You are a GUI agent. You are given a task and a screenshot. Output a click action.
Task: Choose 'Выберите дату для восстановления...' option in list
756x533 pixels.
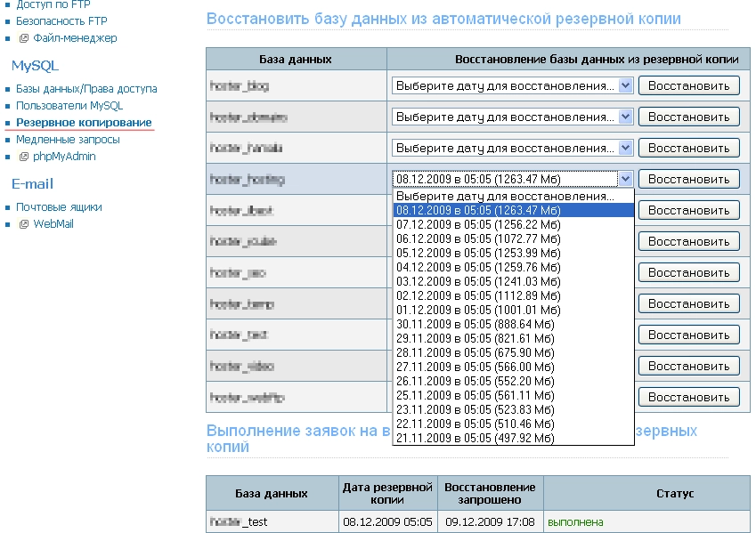[504, 196]
